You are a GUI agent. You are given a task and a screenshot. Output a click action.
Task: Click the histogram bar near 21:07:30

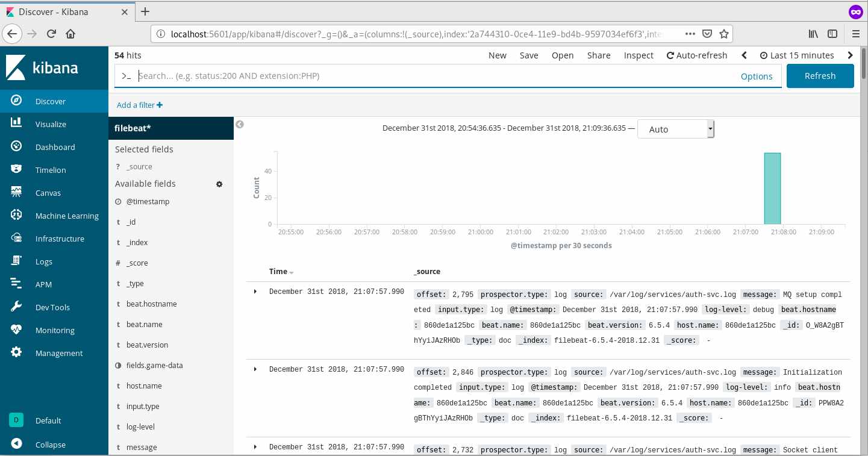tap(772, 188)
